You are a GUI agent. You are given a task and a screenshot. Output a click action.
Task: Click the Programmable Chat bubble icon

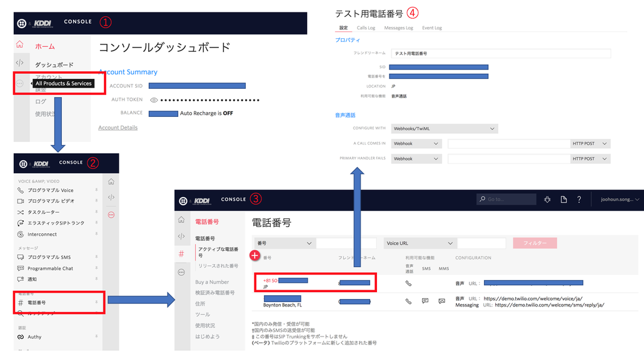coord(21,268)
